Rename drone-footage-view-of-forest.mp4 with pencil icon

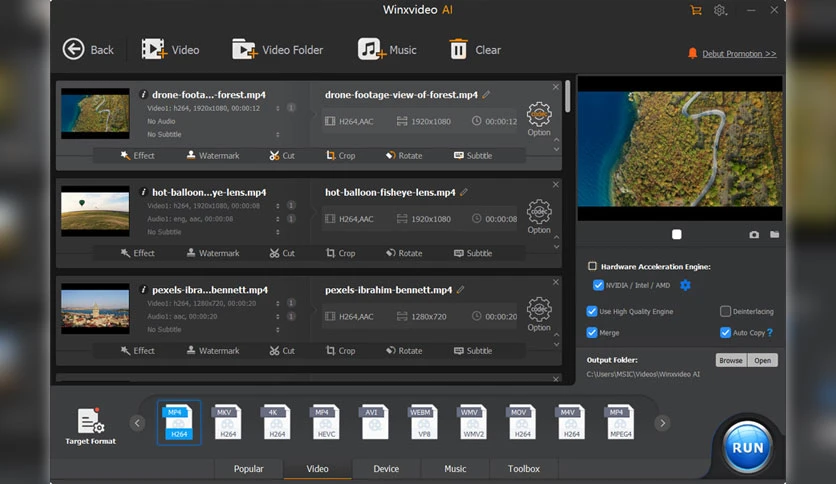point(486,94)
